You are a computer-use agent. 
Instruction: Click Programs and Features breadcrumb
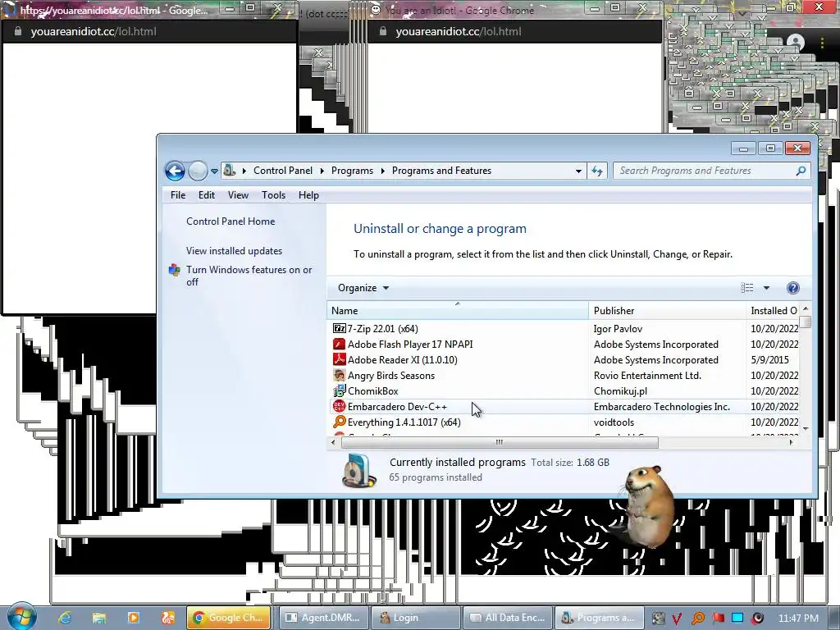441,171
